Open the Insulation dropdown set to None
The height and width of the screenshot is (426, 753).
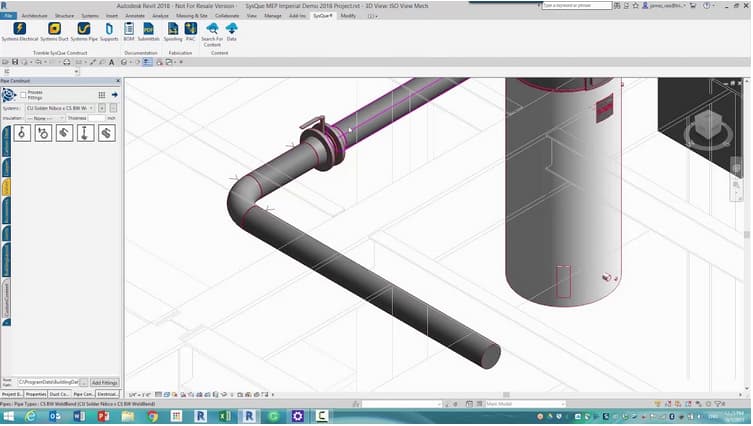(x=45, y=118)
